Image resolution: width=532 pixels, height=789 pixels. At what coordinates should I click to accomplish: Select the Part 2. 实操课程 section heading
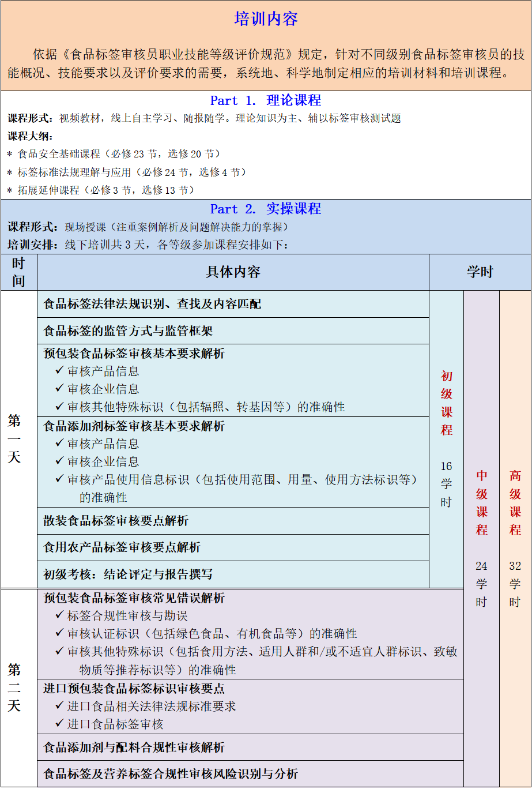266,209
